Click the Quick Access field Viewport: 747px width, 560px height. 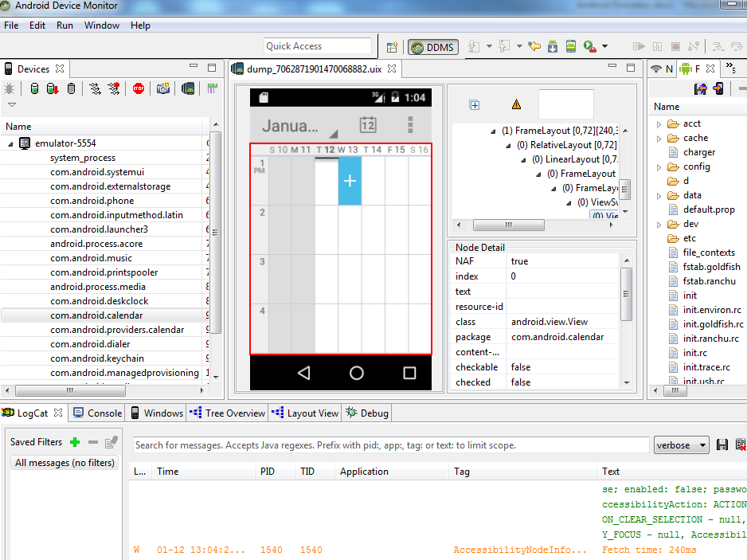[x=317, y=46]
